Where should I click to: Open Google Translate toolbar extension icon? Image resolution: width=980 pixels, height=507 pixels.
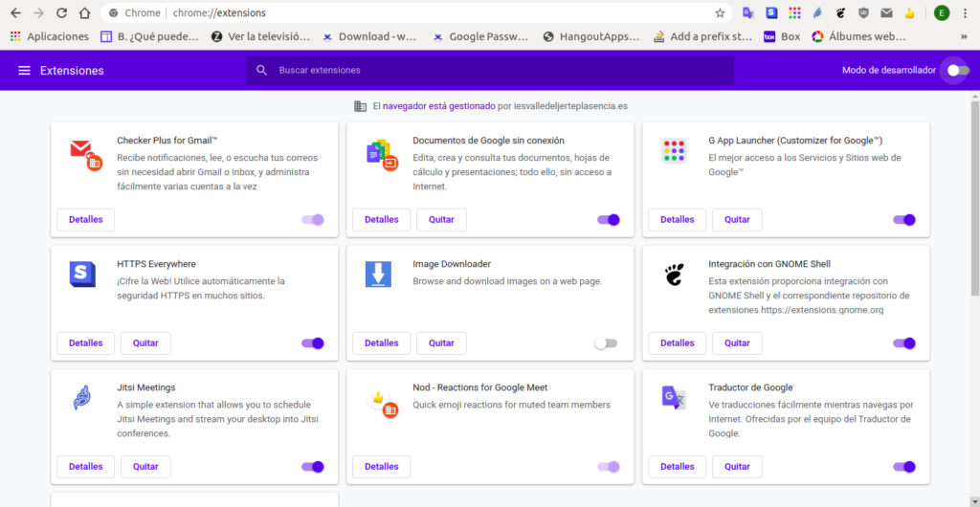pyautogui.click(x=748, y=12)
